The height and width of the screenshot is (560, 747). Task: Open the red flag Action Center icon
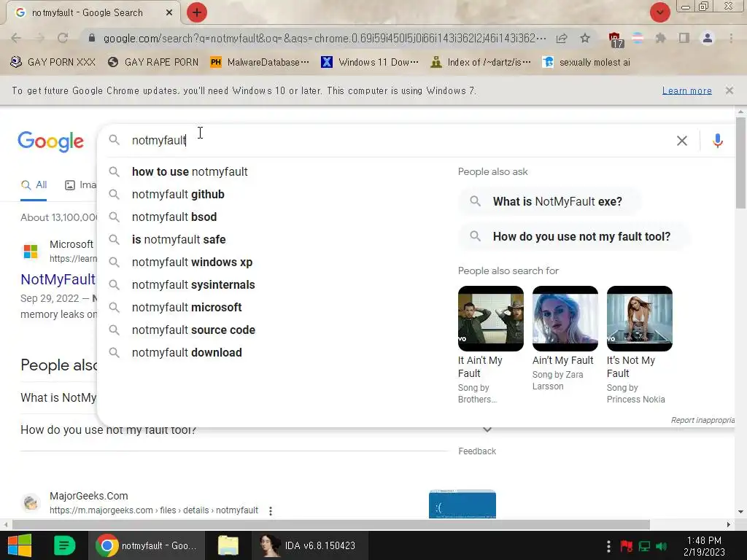pyautogui.click(x=626, y=545)
